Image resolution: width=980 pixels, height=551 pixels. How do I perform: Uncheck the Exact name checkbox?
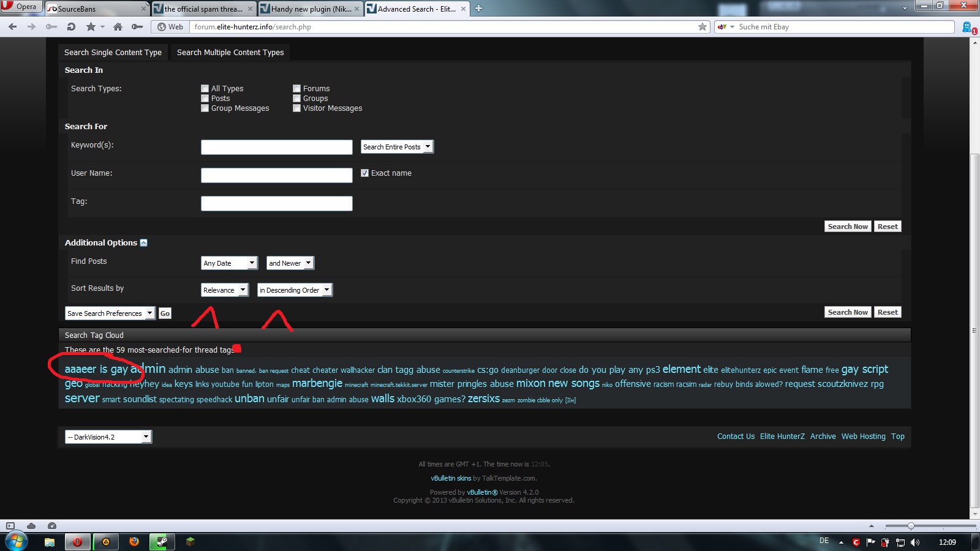coord(365,173)
